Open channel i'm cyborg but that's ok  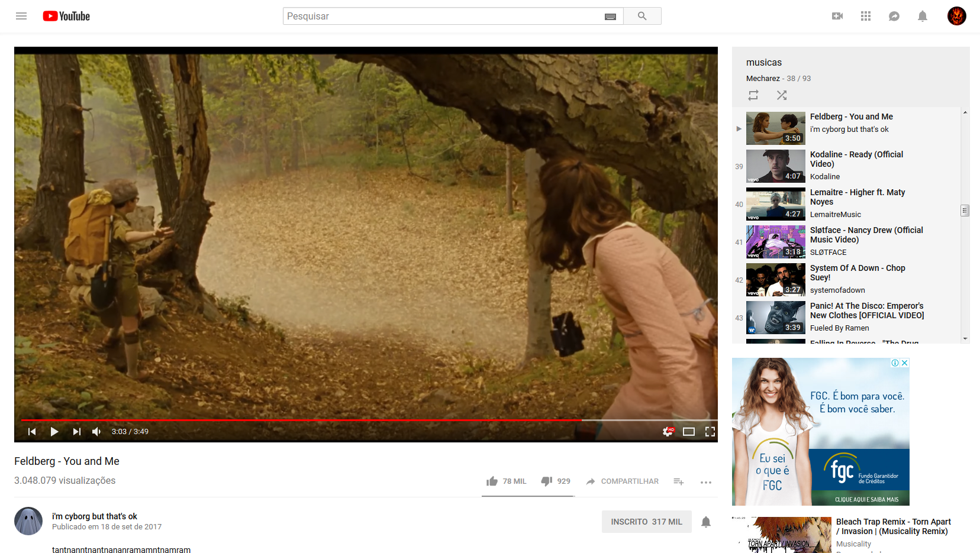[95, 516]
